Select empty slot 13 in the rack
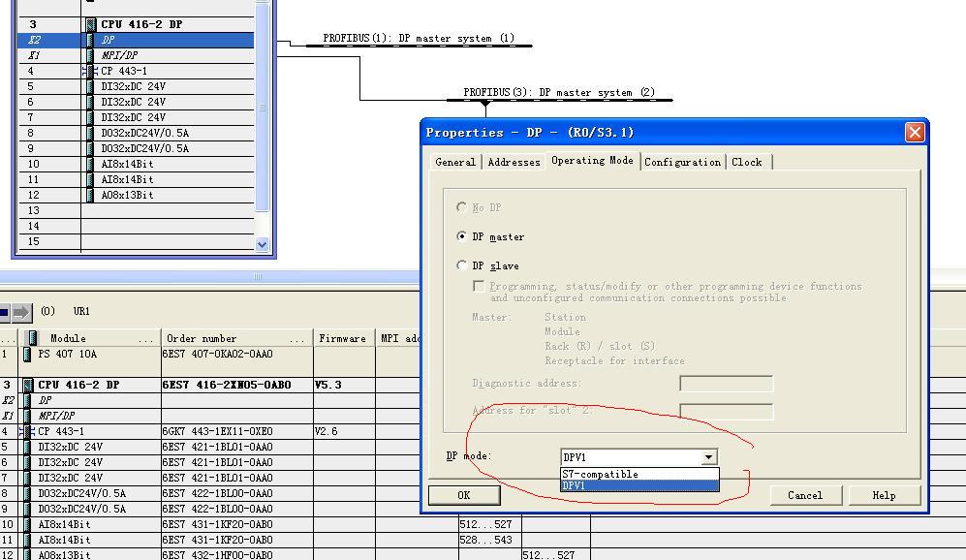 (137, 210)
